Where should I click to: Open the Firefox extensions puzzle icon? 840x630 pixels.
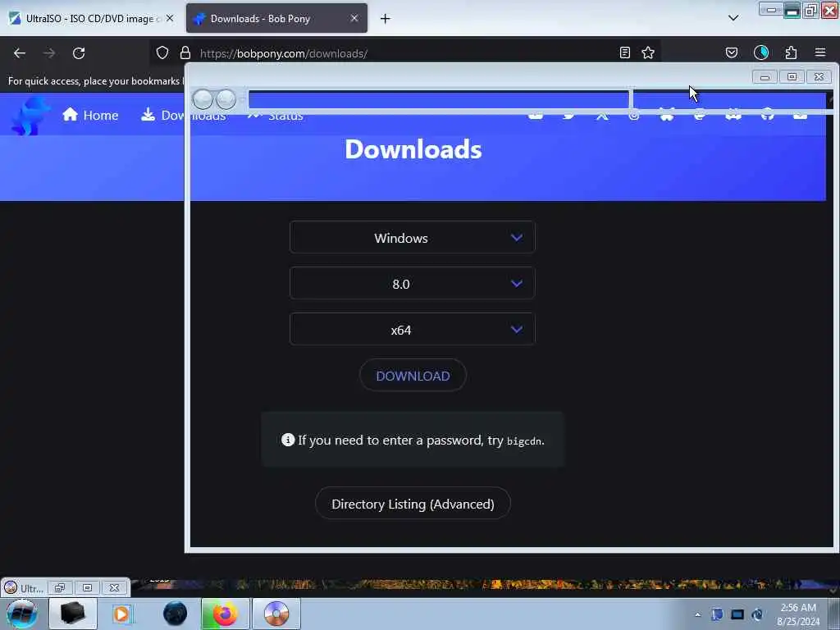[791, 52]
